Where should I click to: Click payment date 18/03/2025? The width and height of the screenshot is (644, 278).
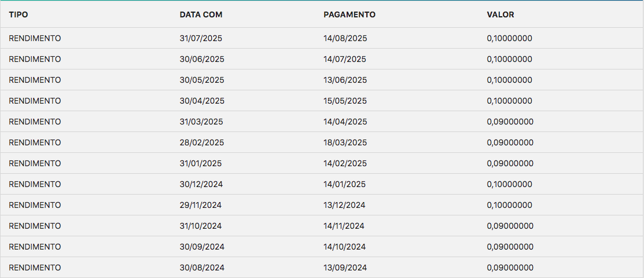tap(345, 142)
